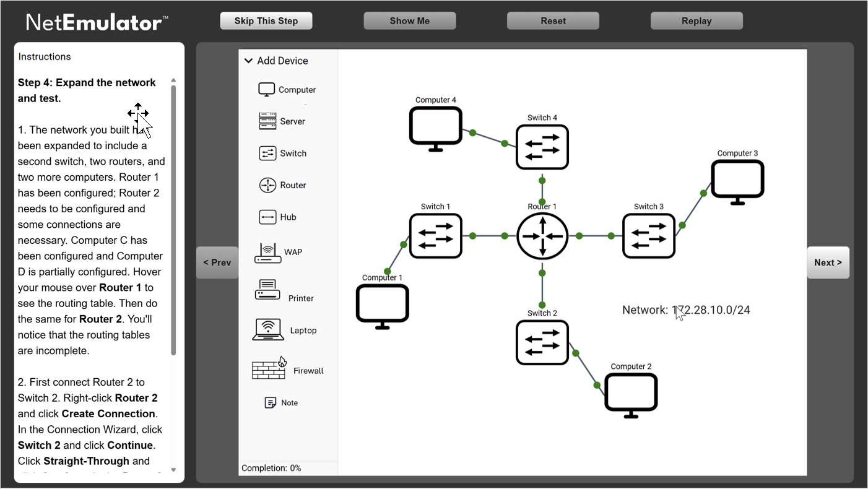Select the Firewall device icon
This screenshot has height=489, width=868.
click(x=269, y=370)
